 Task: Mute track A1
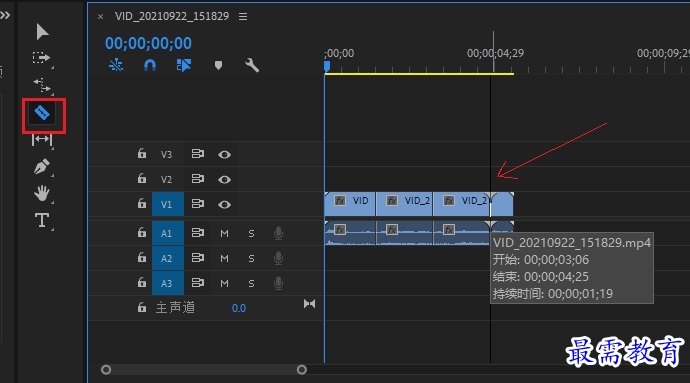(x=224, y=233)
